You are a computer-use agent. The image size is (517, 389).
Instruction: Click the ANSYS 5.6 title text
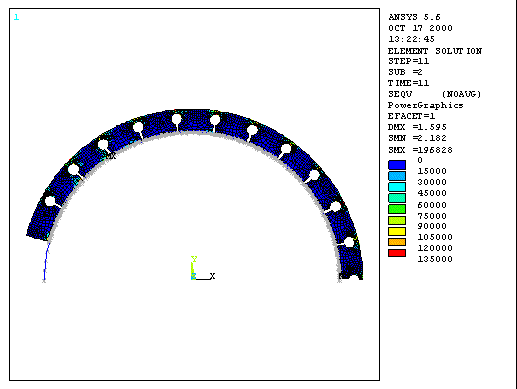coord(414,17)
